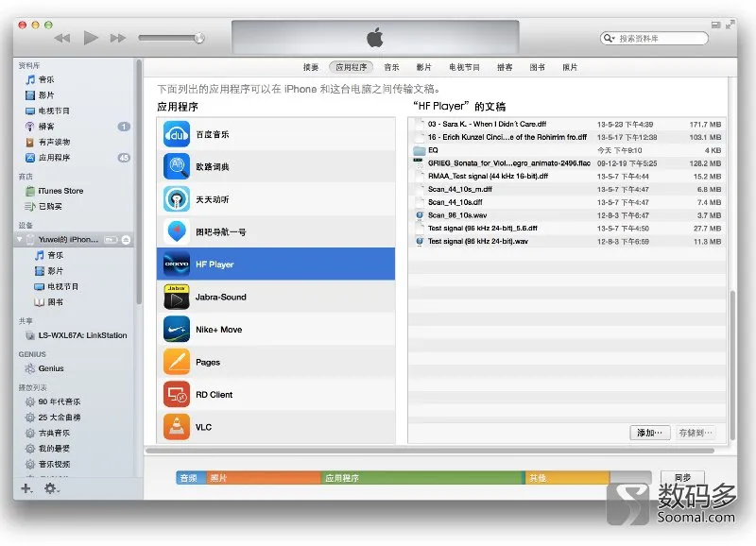Select the 天天动听 app in the list
756x546 pixels.
tap(276, 199)
